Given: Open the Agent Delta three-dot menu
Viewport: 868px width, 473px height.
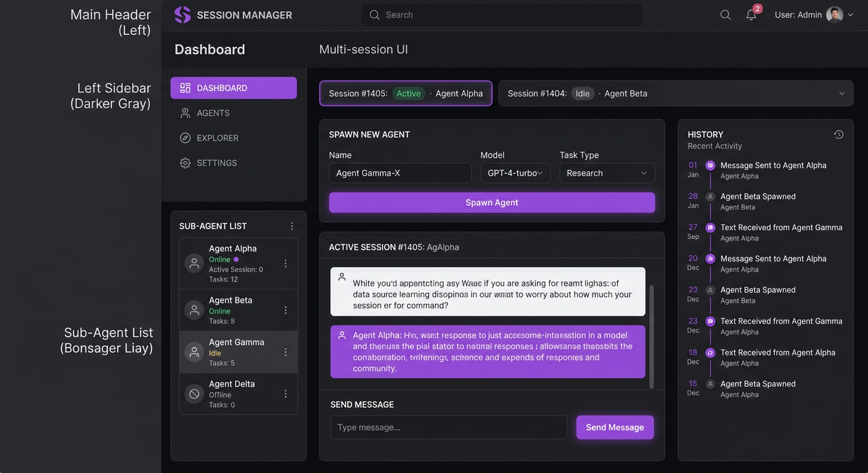Looking at the screenshot, I should click(x=285, y=394).
